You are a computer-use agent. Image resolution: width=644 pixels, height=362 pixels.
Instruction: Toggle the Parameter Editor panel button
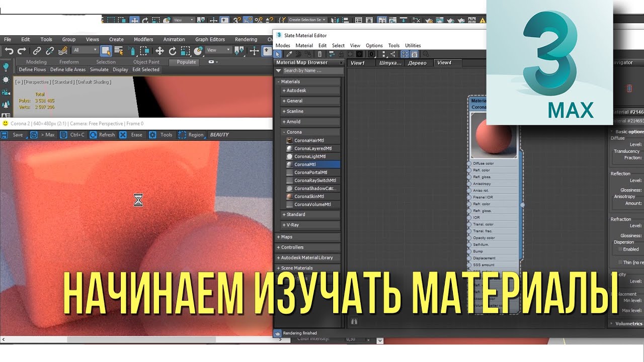pyautogui.click(x=414, y=54)
